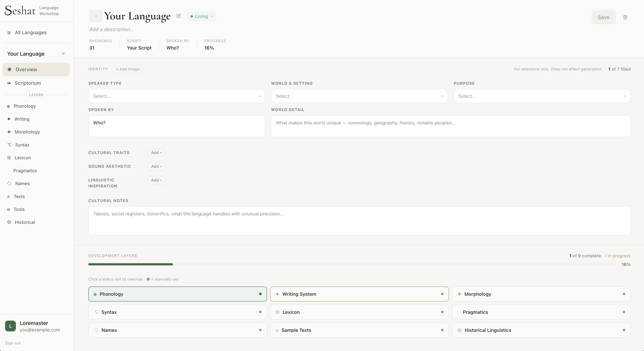This screenshot has width=644, height=351.
Task: Click the Save button
Action: (x=603, y=17)
